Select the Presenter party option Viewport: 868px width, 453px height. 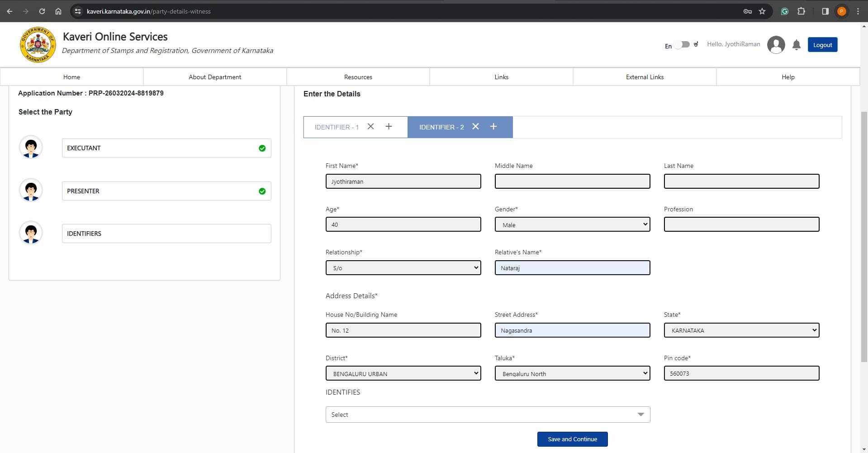tap(166, 191)
